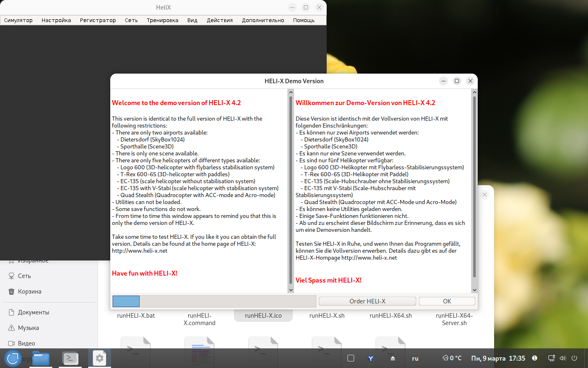This screenshot has width=588, height=368.
Task: Click the show desktop square icon
Action: pos(351,358)
